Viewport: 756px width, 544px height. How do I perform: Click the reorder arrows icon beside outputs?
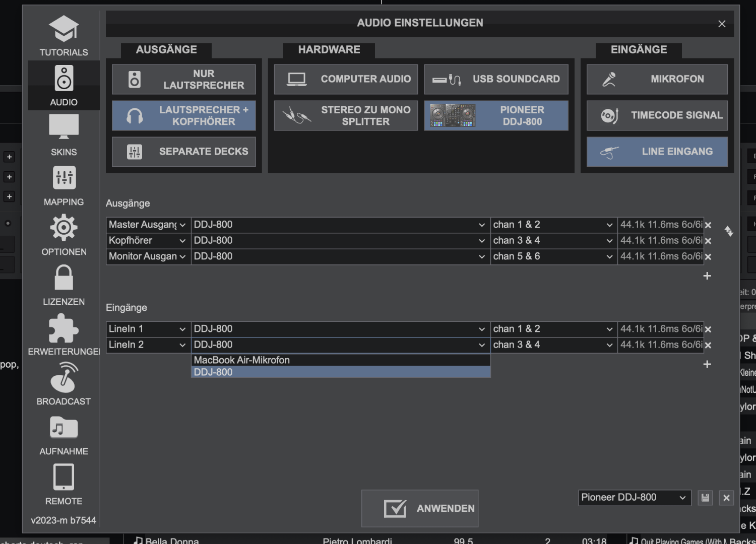point(729,231)
